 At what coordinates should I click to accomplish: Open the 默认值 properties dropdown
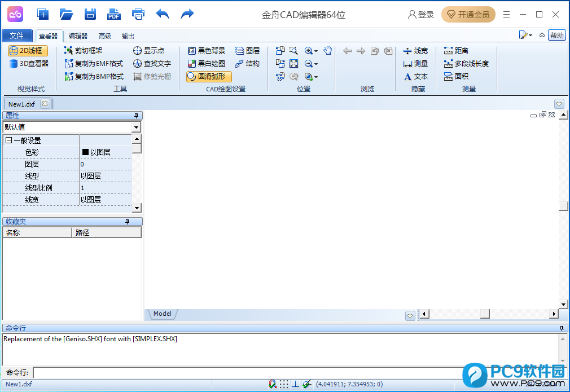pyautogui.click(x=137, y=127)
